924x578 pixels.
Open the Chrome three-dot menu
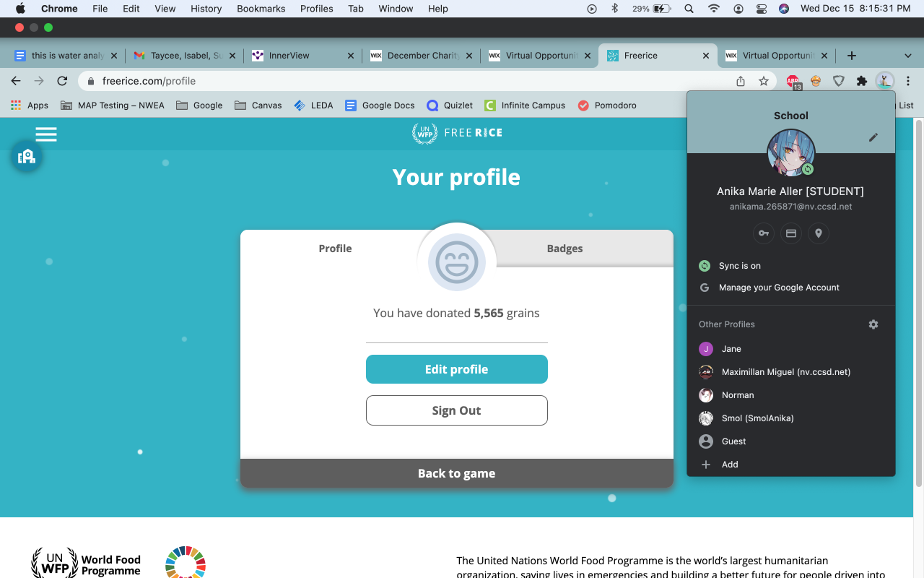(908, 81)
